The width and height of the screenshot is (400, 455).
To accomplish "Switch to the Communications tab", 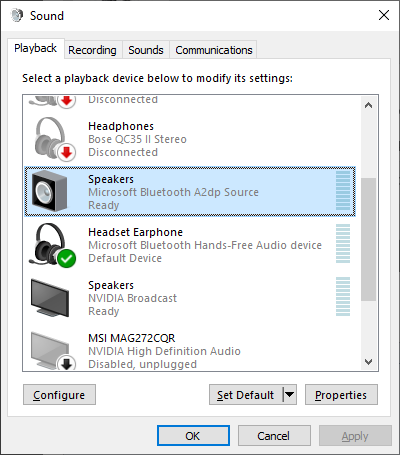I will (x=214, y=50).
